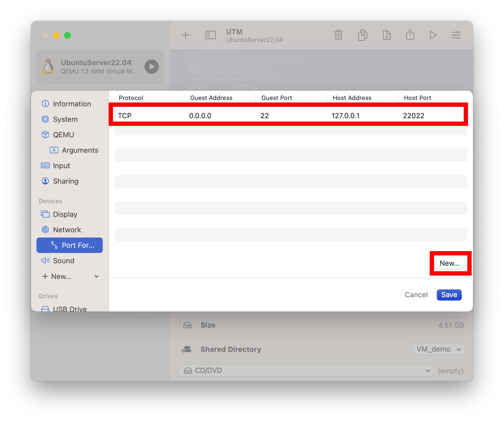Click the Host Address column header
Image resolution: width=504 pixels, height=422 pixels.
tap(352, 98)
